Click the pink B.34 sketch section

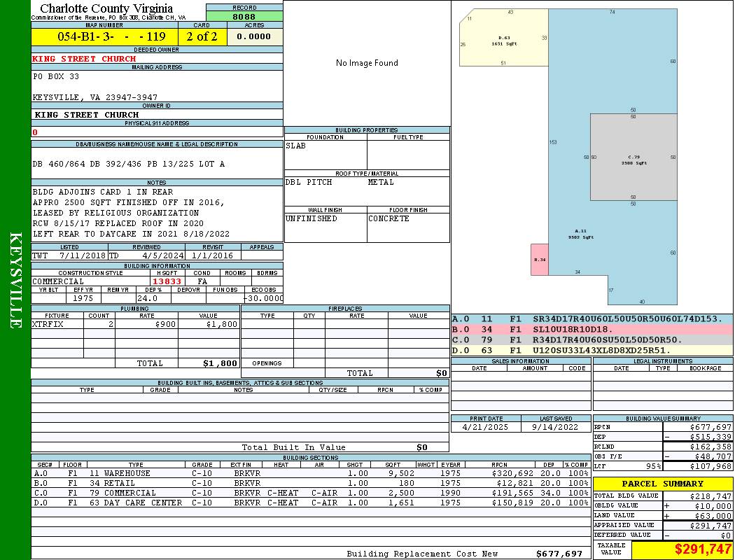click(540, 260)
